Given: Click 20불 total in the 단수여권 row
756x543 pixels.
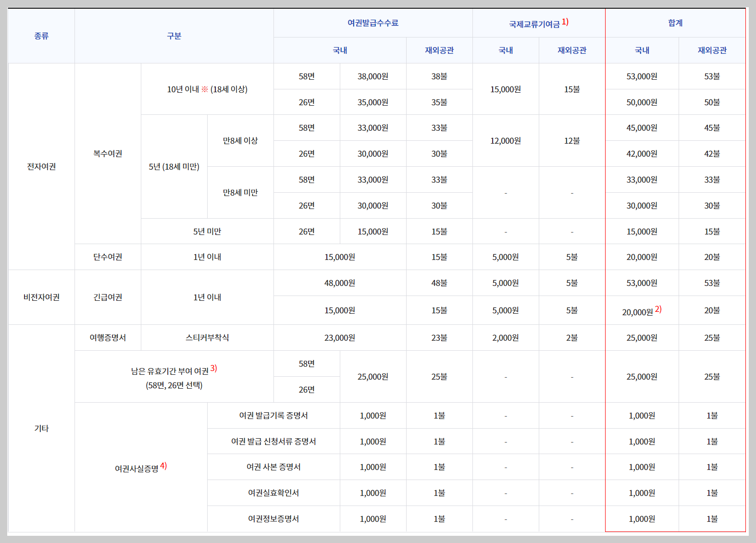Looking at the screenshot, I should [712, 257].
